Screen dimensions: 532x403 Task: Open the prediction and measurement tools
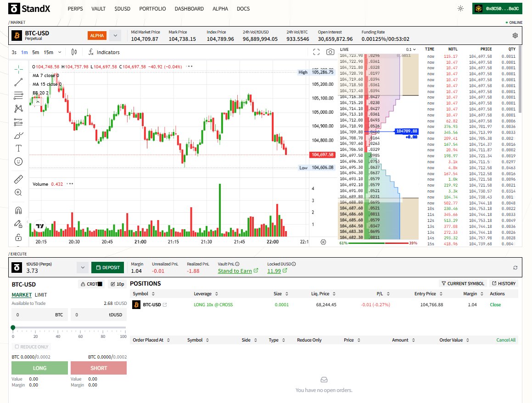(19, 122)
